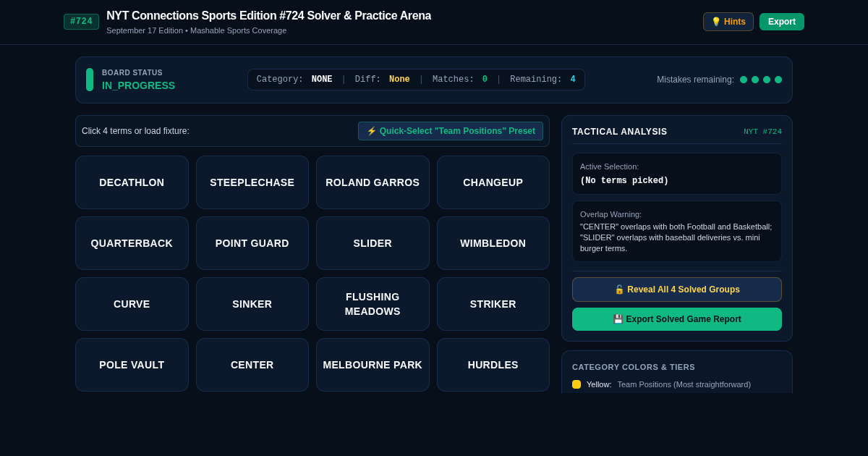
Task: Click the Yellow: Team Positions tier label
Action: pos(668,384)
